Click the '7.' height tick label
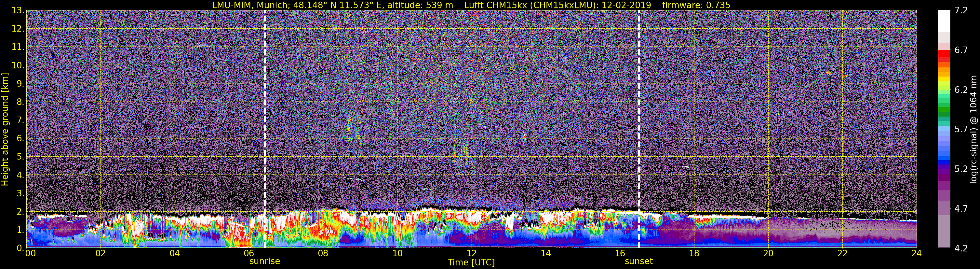This screenshot has width=980, height=269. click(20, 120)
